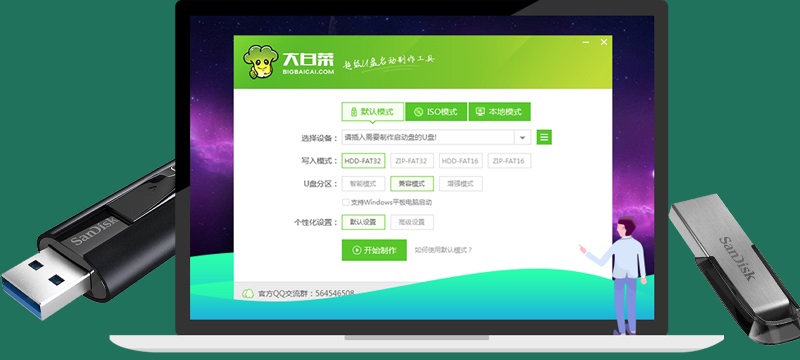
Task: Click the BIGBAICAI.COM logo text
Action: [x=308, y=72]
